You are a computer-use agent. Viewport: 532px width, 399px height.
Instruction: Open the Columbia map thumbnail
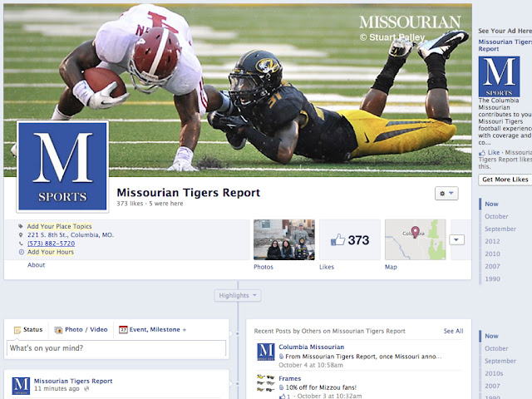tap(416, 240)
